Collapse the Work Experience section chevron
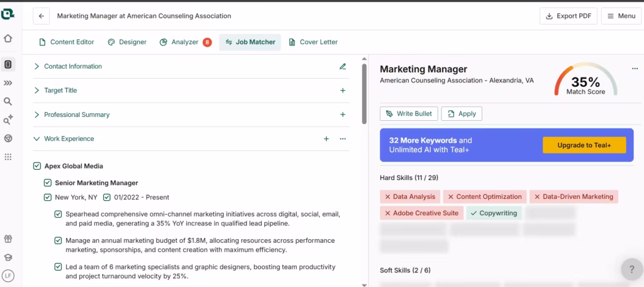The height and width of the screenshot is (287, 644). [36, 139]
